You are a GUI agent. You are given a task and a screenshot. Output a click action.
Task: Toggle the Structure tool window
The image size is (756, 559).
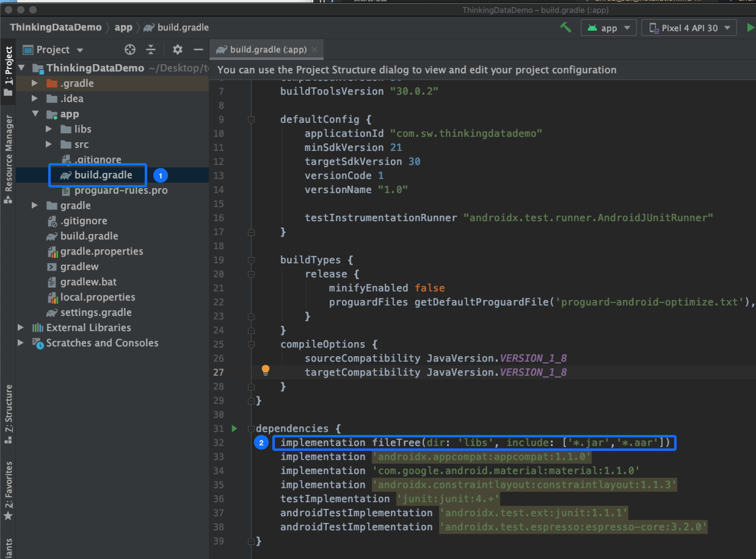[x=8, y=413]
